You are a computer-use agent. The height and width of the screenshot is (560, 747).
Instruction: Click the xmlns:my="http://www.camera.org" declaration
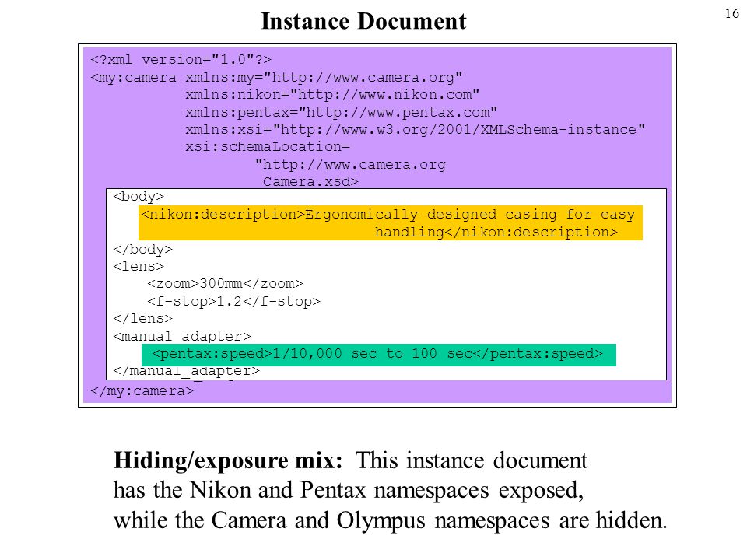[324, 77]
